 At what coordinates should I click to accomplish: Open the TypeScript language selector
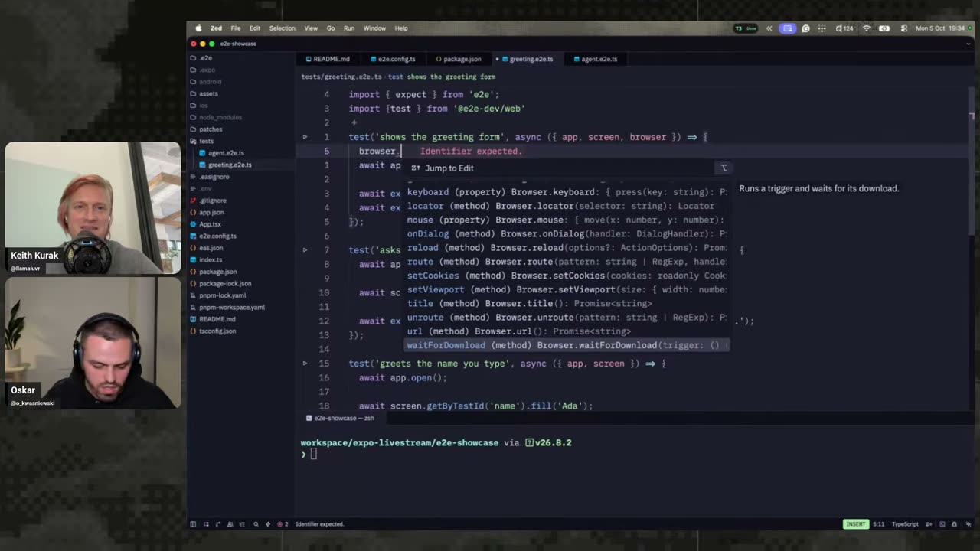click(x=905, y=524)
